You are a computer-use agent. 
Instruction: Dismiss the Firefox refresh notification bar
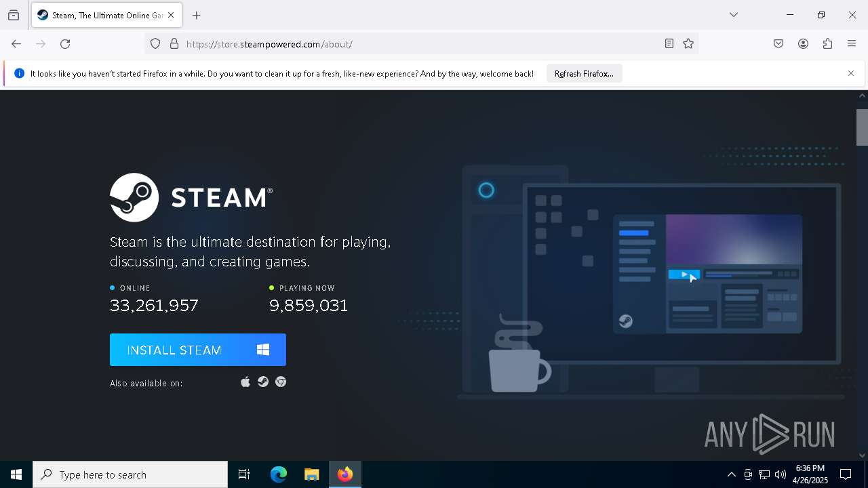point(851,73)
